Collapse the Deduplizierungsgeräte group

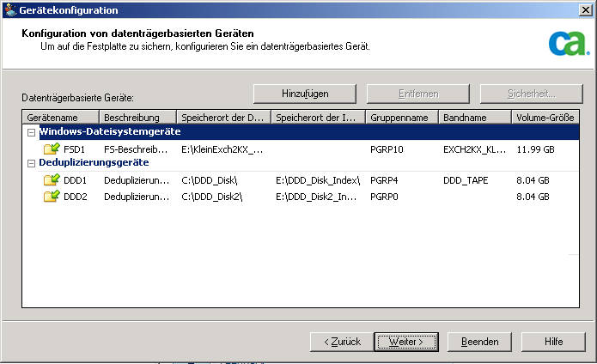coord(31,162)
